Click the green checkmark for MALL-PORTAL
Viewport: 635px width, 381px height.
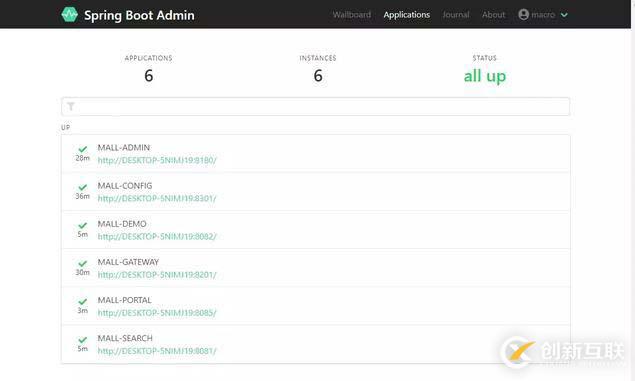[x=83, y=302]
